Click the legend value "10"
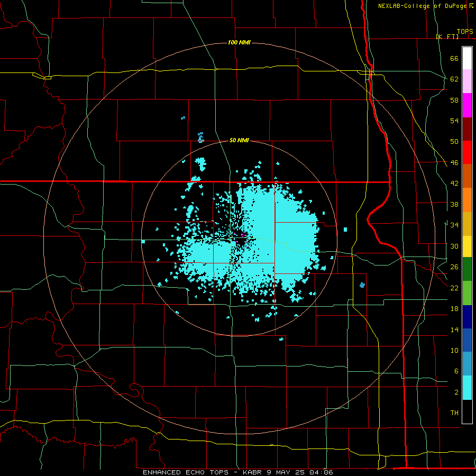The height and width of the screenshot is (476, 476). [x=454, y=350]
